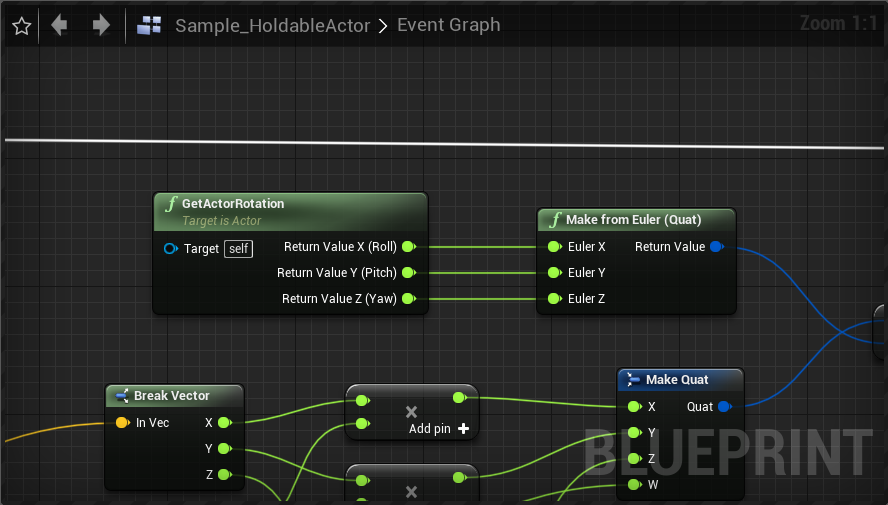Select the Make Quat node header

click(677, 380)
